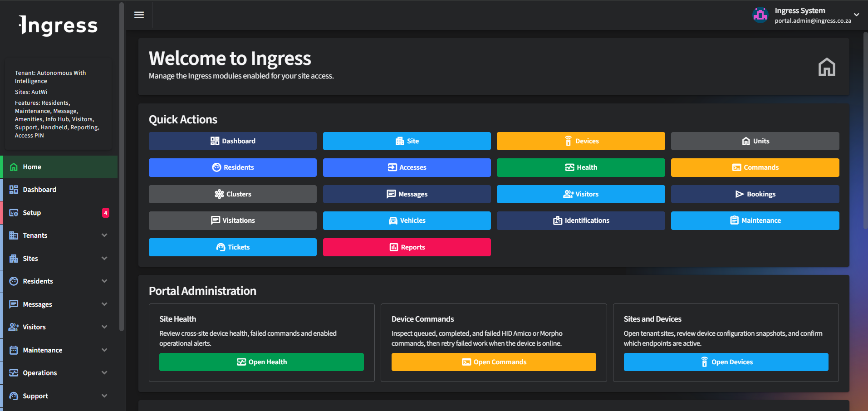Open the Dashboard quick action
Viewport: 868px width, 411px height.
click(233, 141)
